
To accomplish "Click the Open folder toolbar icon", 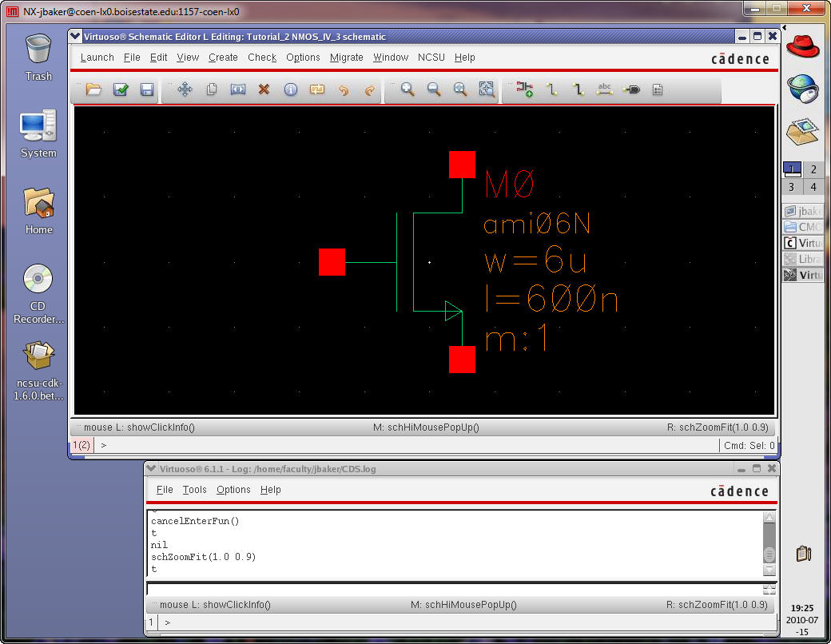I will pos(94,90).
